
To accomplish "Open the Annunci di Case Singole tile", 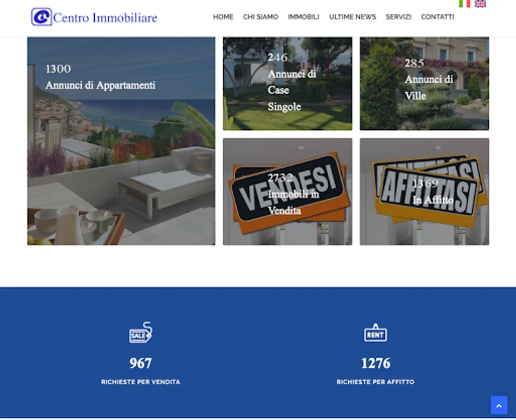I will coord(287,84).
